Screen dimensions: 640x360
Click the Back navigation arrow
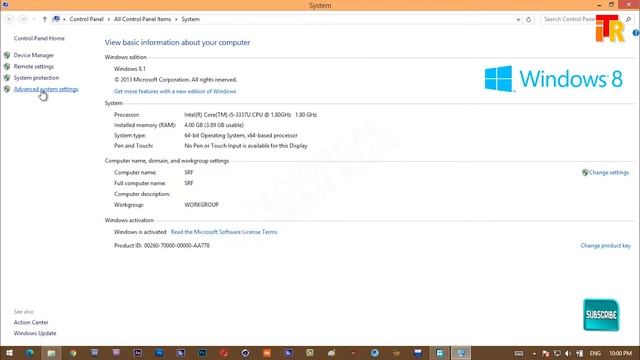click(x=9, y=19)
